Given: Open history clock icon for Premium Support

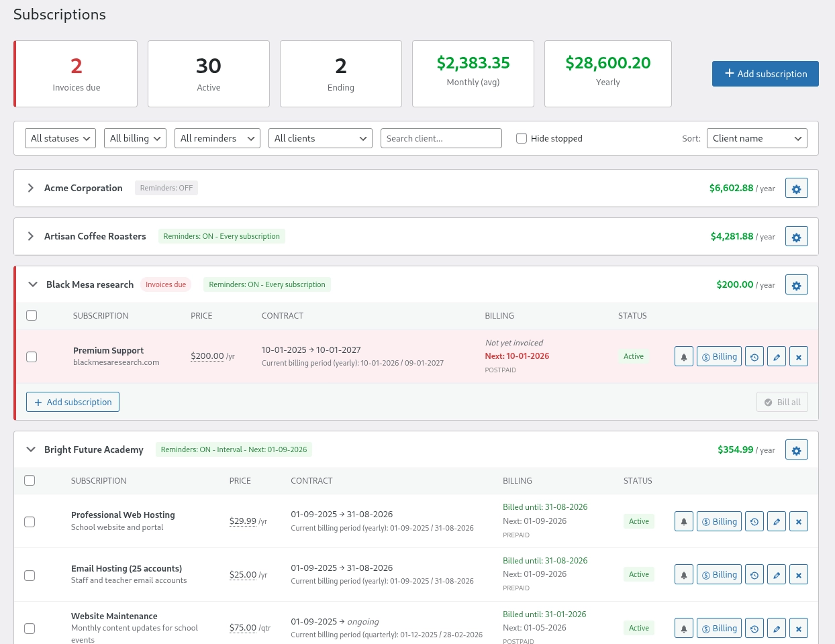Looking at the screenshot, I should pos(754,356).
